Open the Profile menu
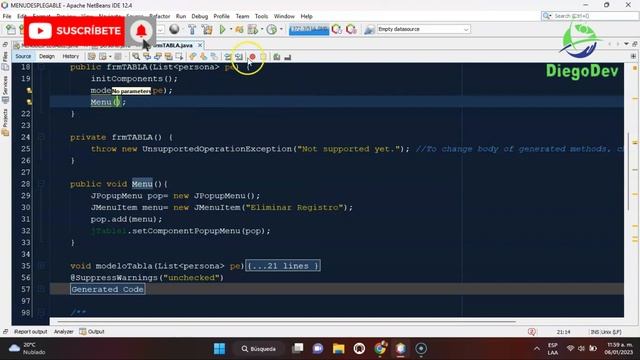 pos(222,16)
